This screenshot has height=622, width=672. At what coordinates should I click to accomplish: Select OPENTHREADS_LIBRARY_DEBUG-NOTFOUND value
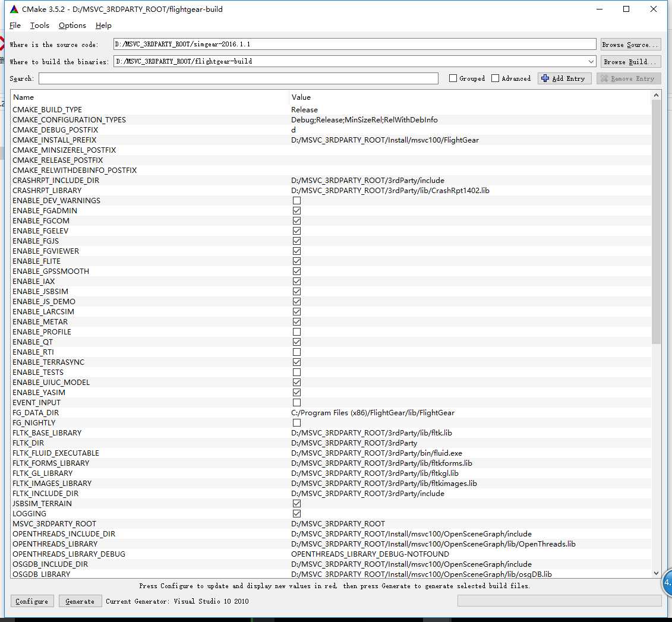click(370, 554)
